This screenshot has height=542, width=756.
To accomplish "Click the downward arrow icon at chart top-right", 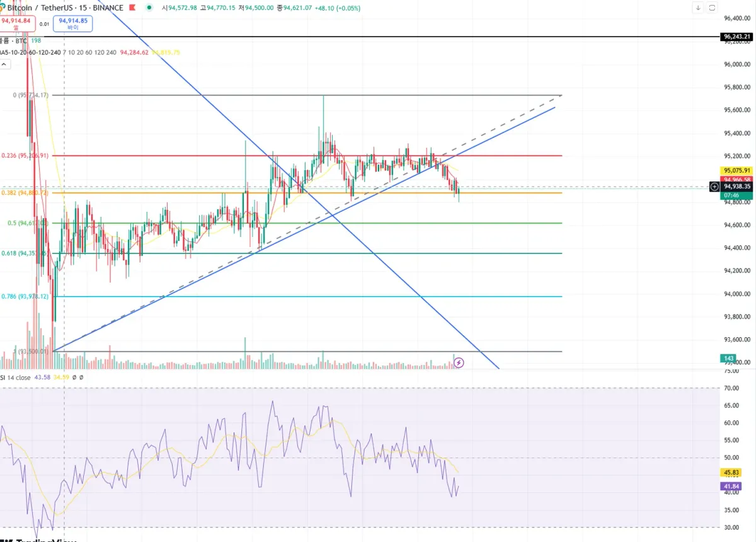I will [697, 8].
